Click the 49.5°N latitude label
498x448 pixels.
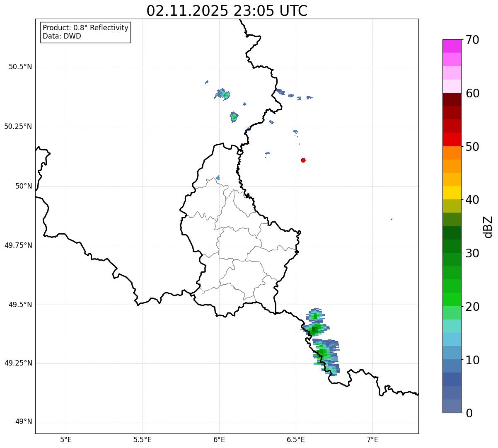20,305
